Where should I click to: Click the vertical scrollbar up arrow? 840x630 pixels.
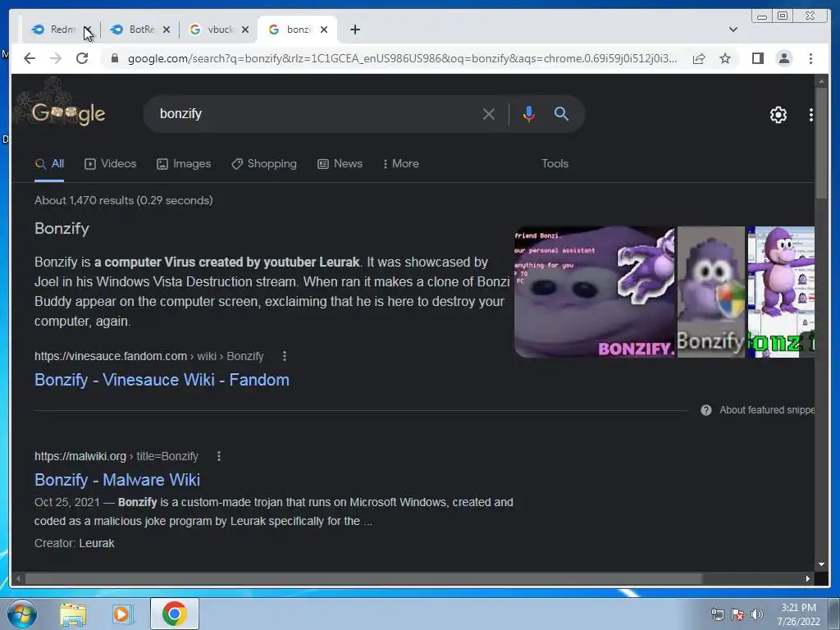click(821, 81)
